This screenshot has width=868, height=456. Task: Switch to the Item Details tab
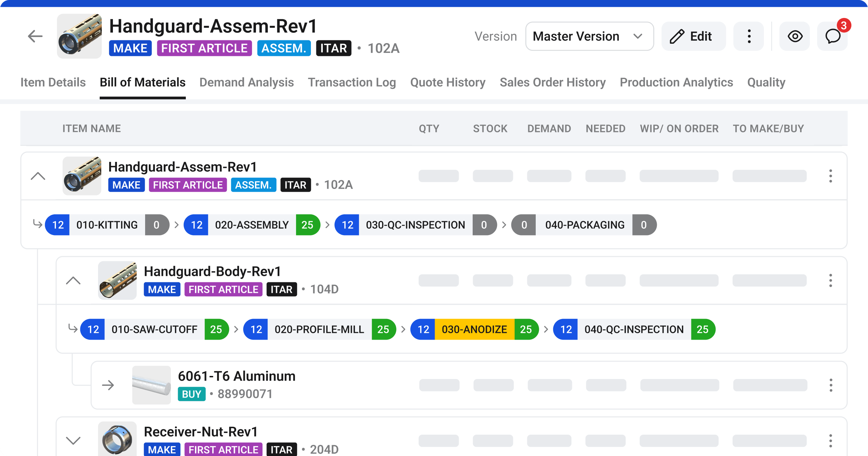[x=53, y=82]
